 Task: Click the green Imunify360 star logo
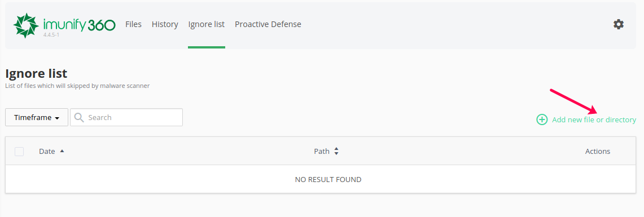[26, 25]
